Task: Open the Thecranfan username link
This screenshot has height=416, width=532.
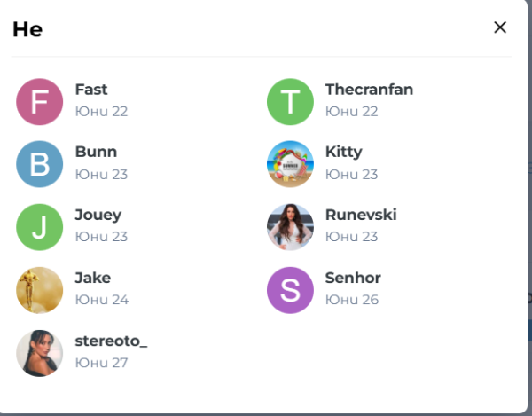Action: pyautogui.click(x=369, y=90)
